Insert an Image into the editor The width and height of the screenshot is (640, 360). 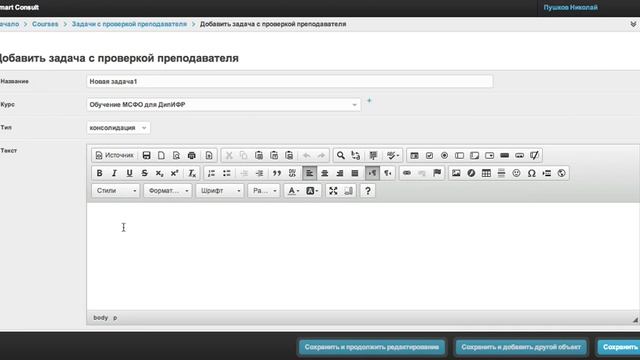pyautogui.click(x=456, y=173)
